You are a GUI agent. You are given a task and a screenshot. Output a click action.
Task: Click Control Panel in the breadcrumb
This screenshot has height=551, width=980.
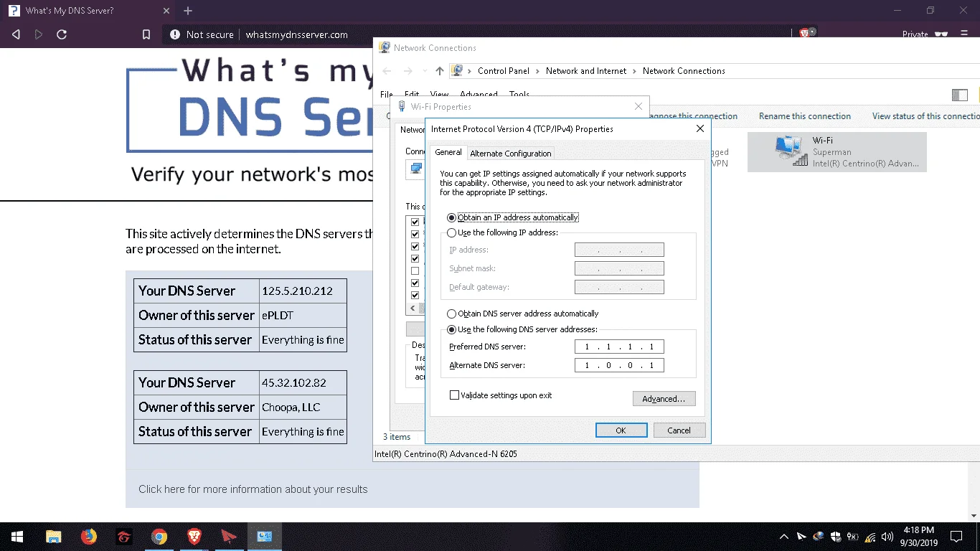(504, 71)
